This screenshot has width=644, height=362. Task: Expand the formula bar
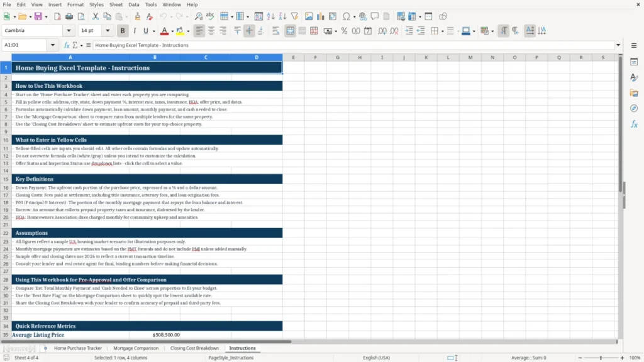click(618, 45)
